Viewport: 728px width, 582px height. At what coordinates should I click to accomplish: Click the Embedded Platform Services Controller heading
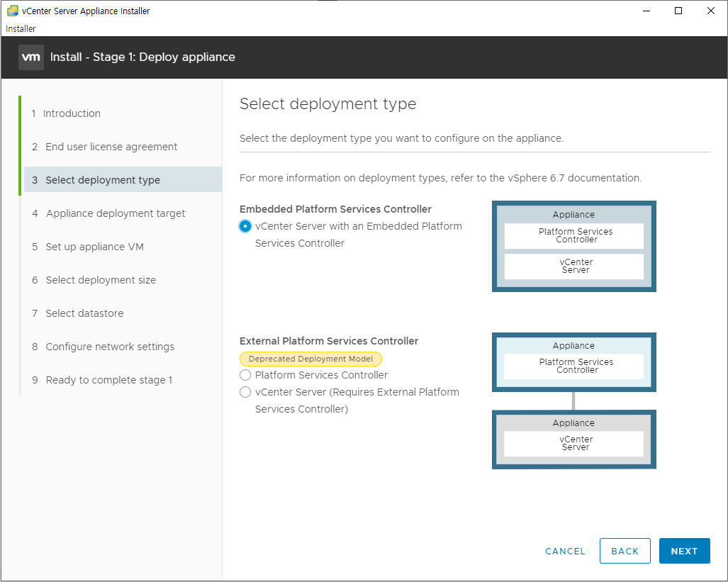(336, 209)
